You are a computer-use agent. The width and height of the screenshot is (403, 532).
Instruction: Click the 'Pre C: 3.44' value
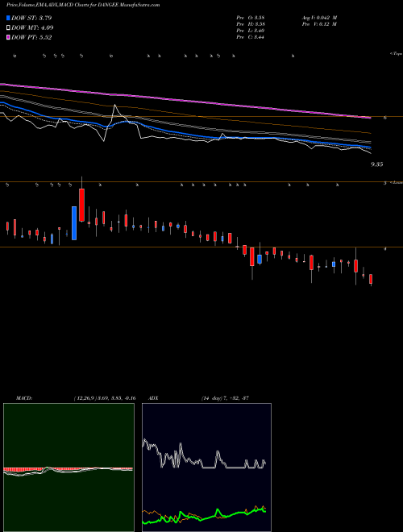pyautogui.click(x=251, y=37)
